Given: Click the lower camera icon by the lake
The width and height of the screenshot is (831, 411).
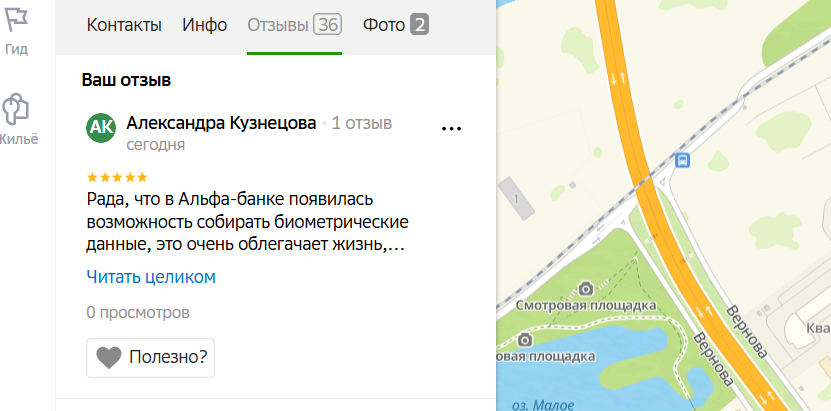Looking at the screenshot, I should (x=525, y=339).
